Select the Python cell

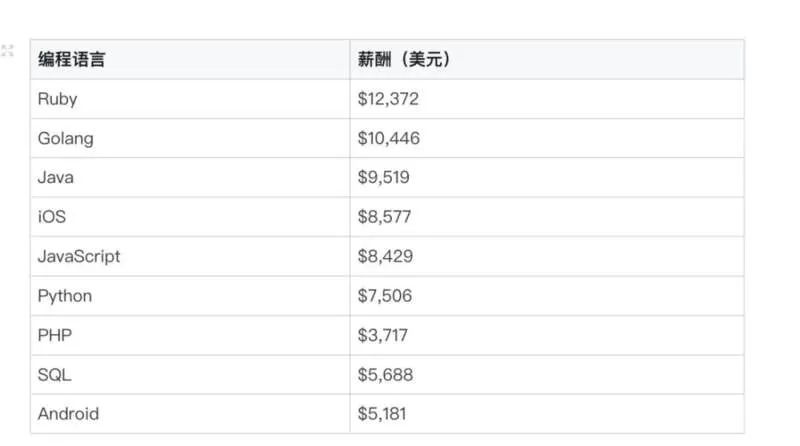(x=190, y=296)
